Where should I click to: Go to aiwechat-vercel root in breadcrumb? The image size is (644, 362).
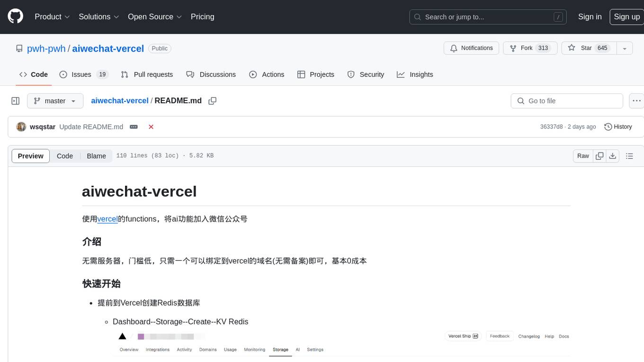point(120,100)
